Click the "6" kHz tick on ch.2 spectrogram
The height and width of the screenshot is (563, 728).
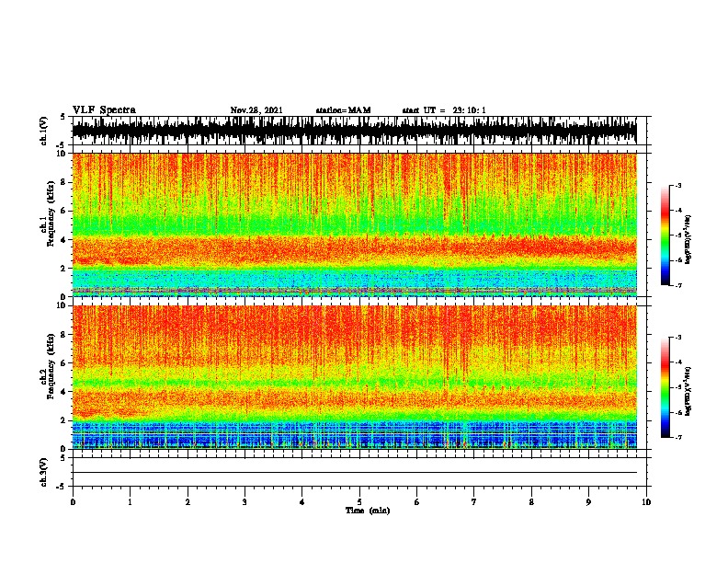[64, 362]
